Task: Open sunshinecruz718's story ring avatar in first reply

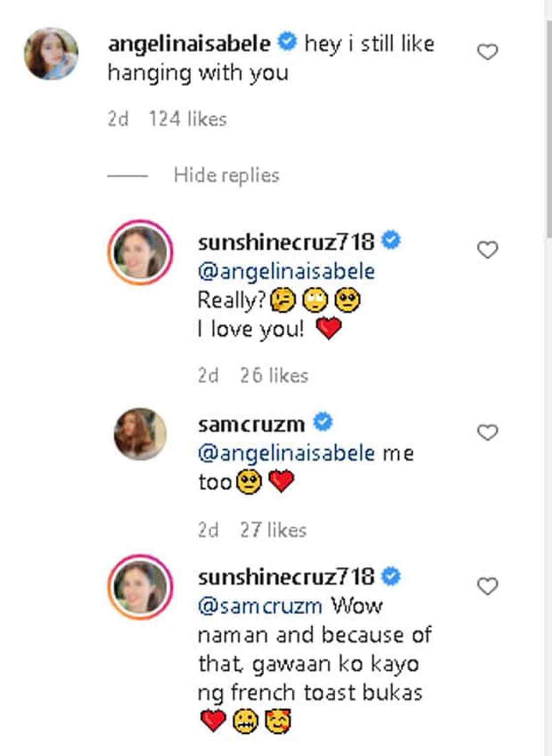Action: coord(140,252)
